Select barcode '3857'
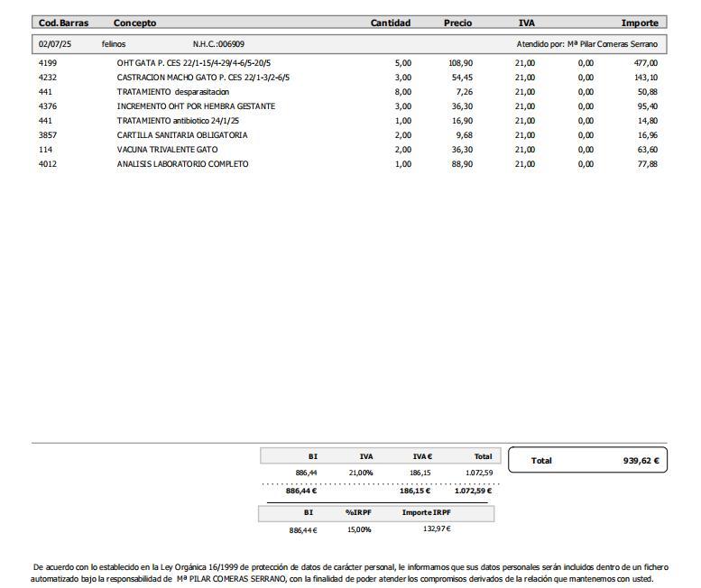This screenshot has width=701, height=588. click(x=48, y=135)
